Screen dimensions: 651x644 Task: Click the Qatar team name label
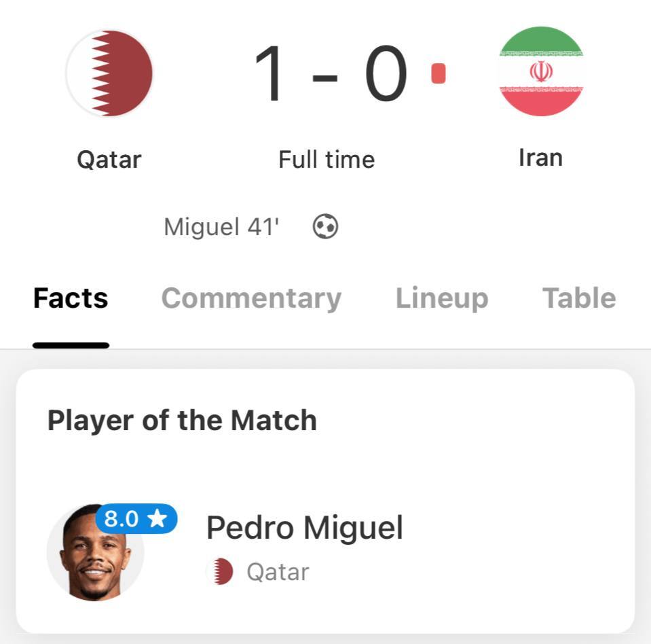tap(109, 159)
